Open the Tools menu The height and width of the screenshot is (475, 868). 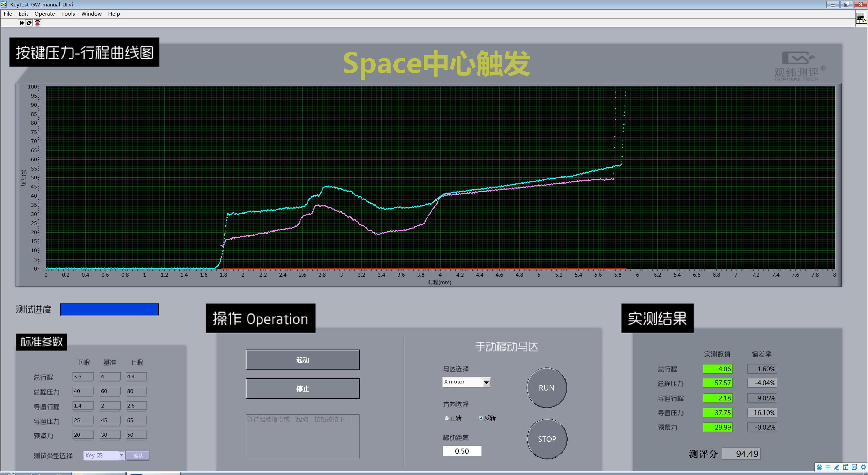click(x=68, y=14)
